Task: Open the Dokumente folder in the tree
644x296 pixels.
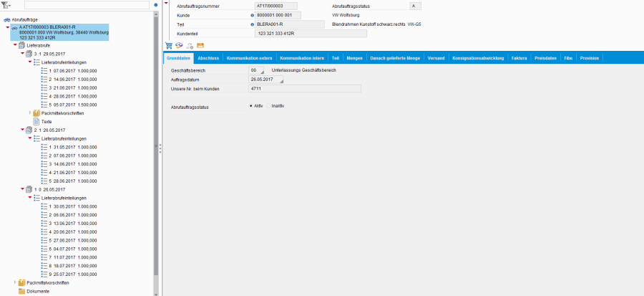Action: 38,291
